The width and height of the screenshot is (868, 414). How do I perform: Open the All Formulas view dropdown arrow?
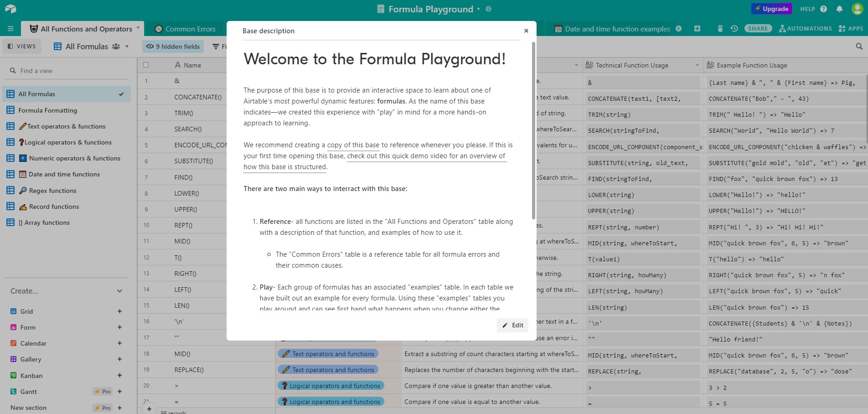(127, 46)
